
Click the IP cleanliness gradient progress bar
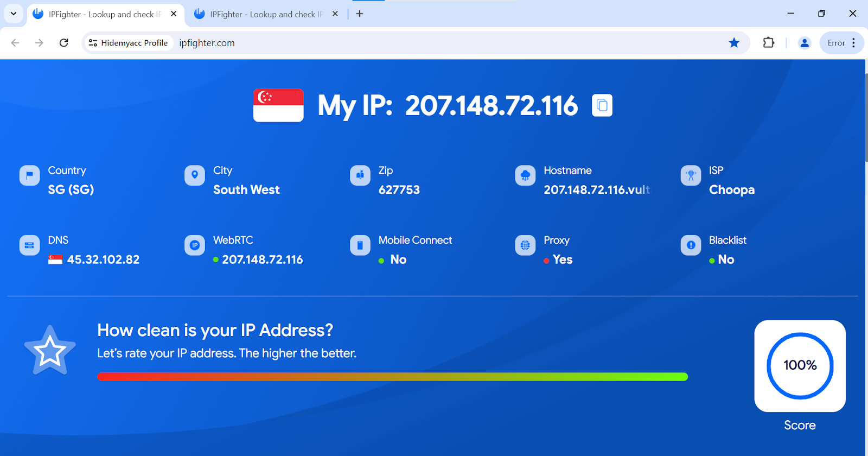393,377
